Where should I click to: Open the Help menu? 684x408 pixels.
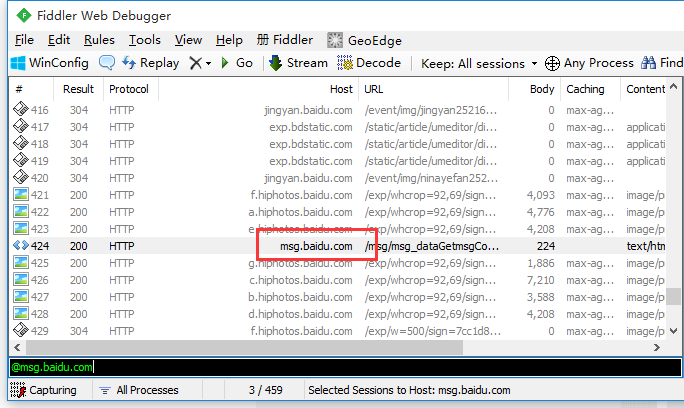[x=229, y=40]
